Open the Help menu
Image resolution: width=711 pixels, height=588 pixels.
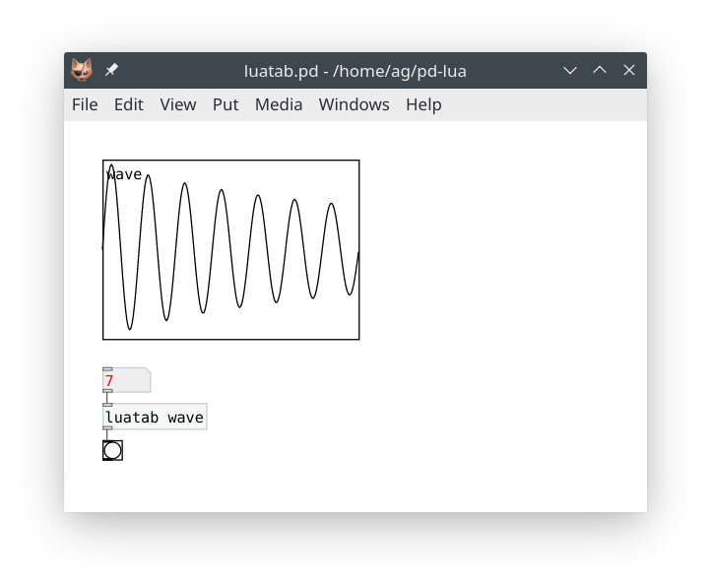point(423,104)
